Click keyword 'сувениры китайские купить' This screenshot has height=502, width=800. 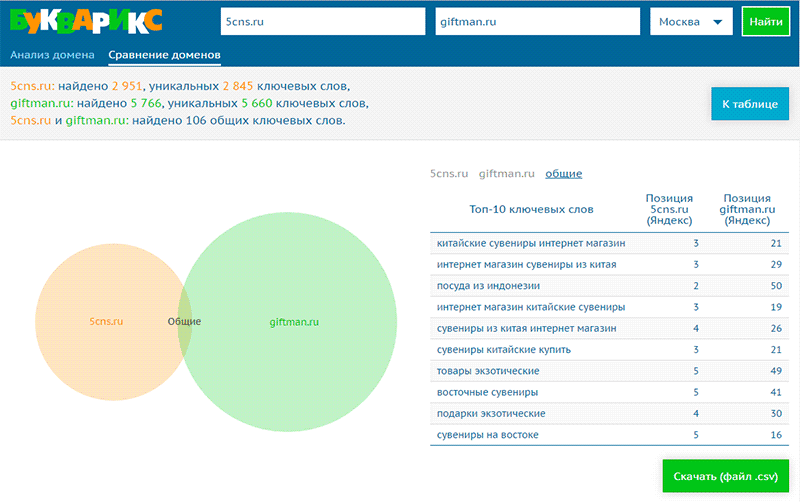pyautogui.click(x=504, y=350)
